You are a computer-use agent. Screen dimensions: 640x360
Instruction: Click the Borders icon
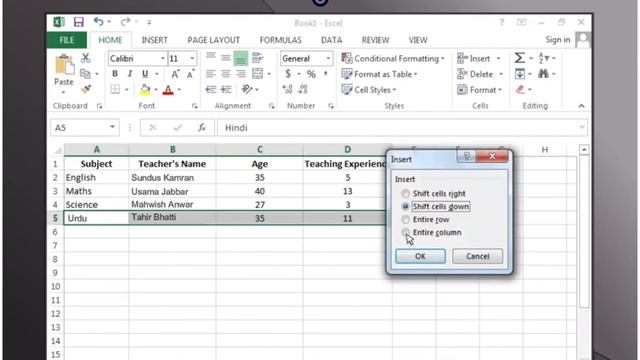tap(116, 89)
